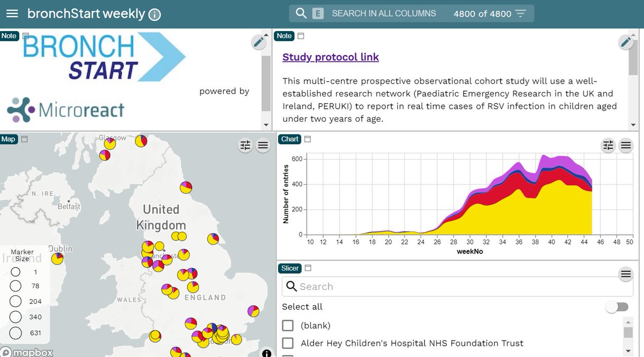The height and width of the screenshot is (357, 644).
Task: Open the slicer panel hamburger menu
Action: [x=626, y=274]
